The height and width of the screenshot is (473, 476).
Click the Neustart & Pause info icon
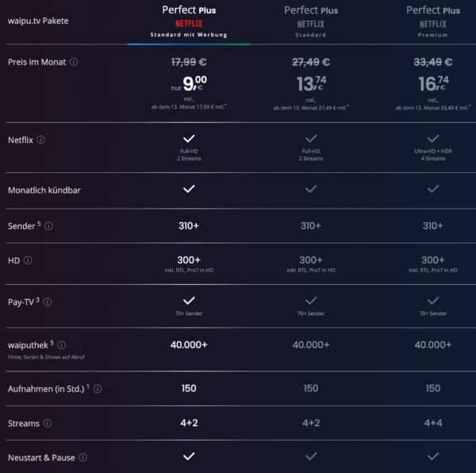point(83,457)
